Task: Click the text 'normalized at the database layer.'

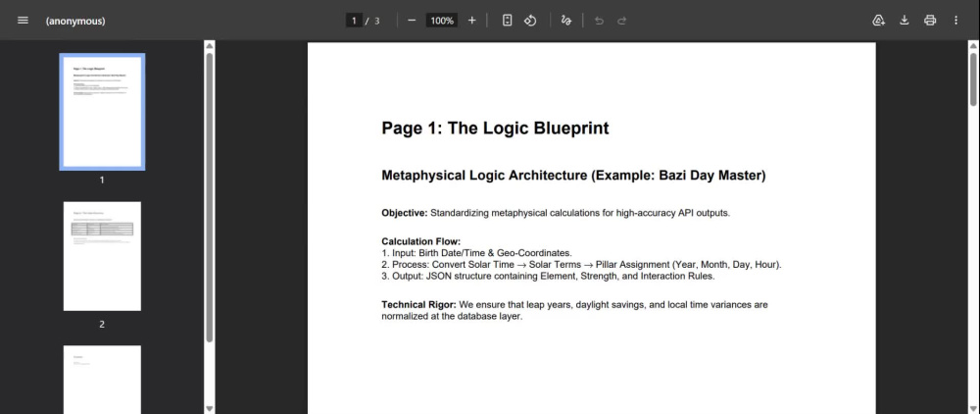Action: click(x=451, y=317)
